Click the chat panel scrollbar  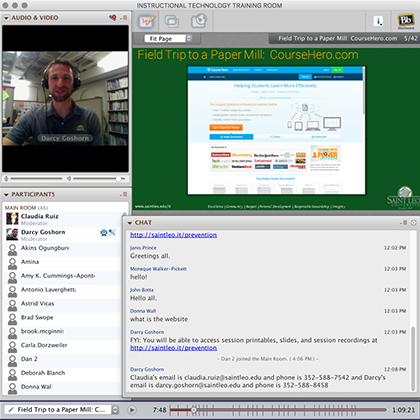(x=413, y=359)
